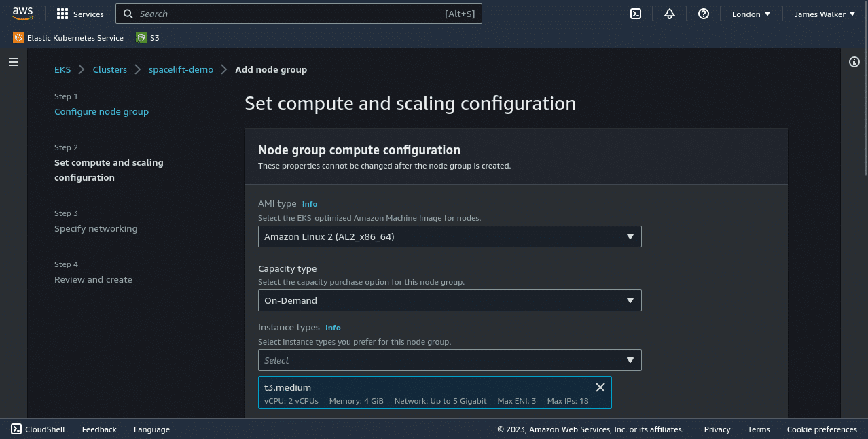The width and height of the screenshot is (868, 439).
Task: Open Cookie preferences
Action: click(822, 429)
